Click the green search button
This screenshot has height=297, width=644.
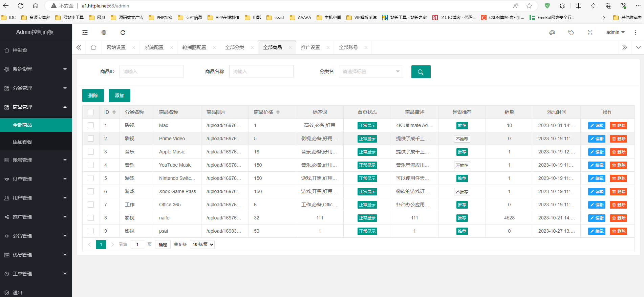(421, 72)
